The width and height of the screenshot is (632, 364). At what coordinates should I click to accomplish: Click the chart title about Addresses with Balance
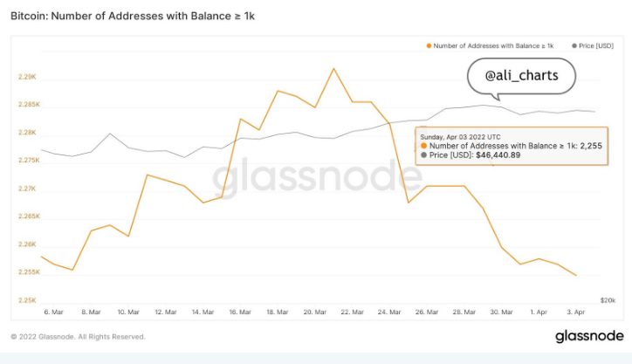click(133, 16)
